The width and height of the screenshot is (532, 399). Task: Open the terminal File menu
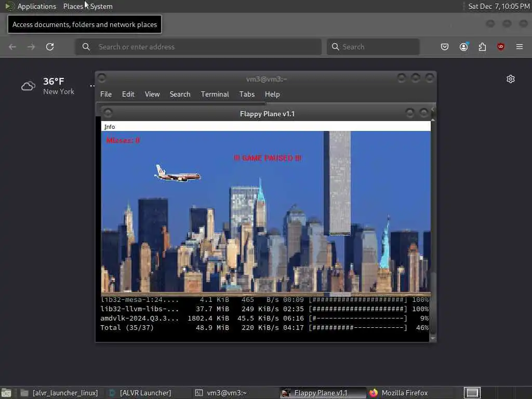tap(106, 95)
